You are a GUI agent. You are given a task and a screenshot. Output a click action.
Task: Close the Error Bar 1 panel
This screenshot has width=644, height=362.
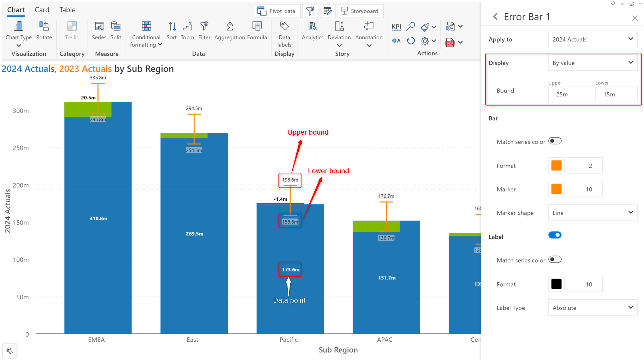635,18
